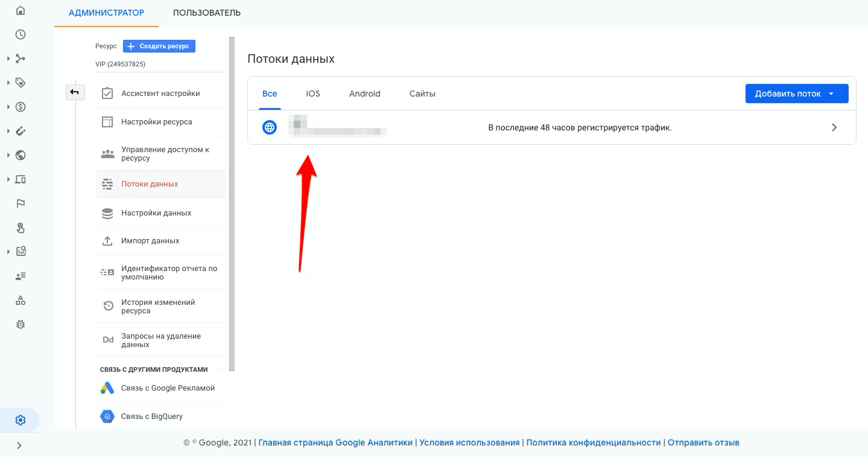The image size is (868, 457).
Task: Open Связь с Google Рекламой
Action: 161,388
